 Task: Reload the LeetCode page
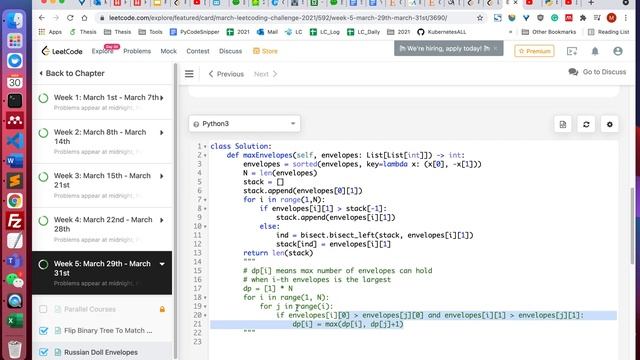70,18
